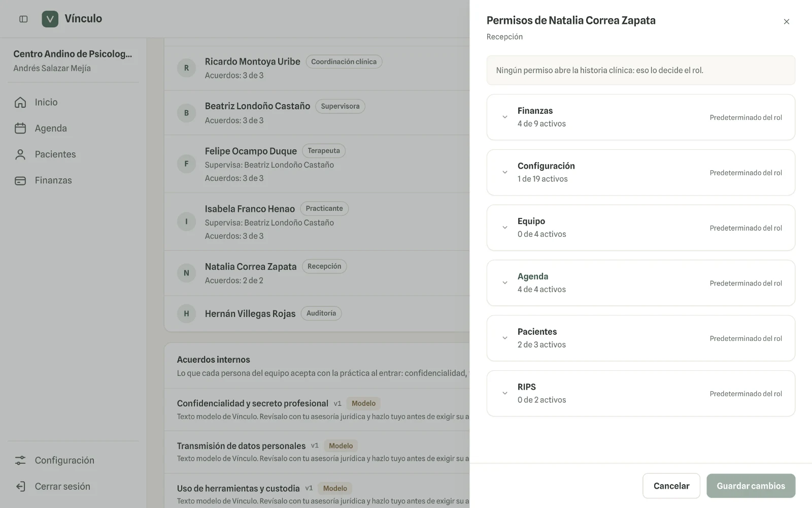Click 'Predeterminado del rol' on Agenda card
The height and width of the screenshot is (508, 812).
tap(746, 283)
